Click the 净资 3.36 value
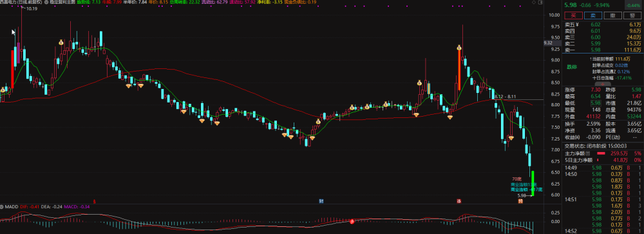The height and width of the screenshot is (234, 644). click(596, 130)
